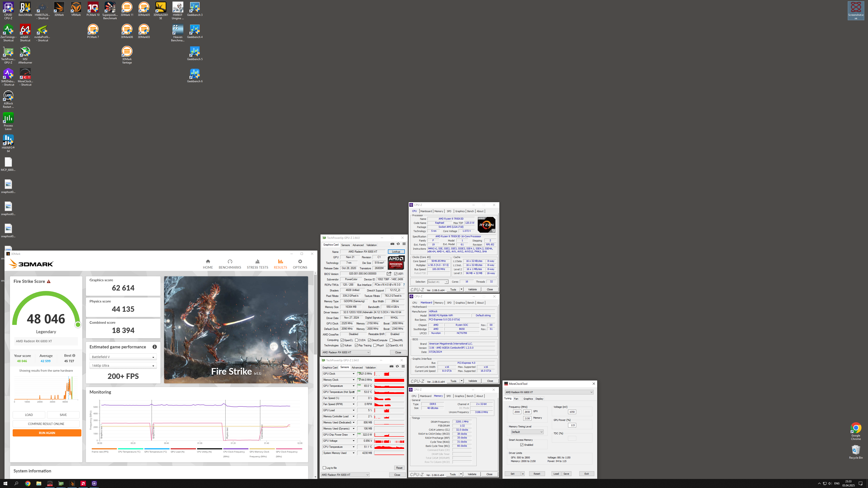Open File Explorer from the taskbar
The width and height of the screenshot is (868, 488).
39,483
